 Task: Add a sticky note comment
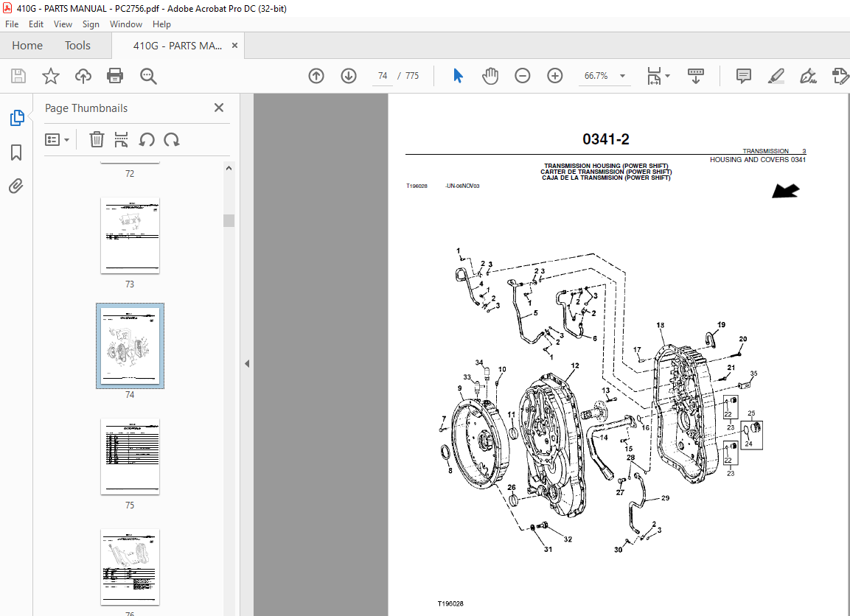(744, 76)
